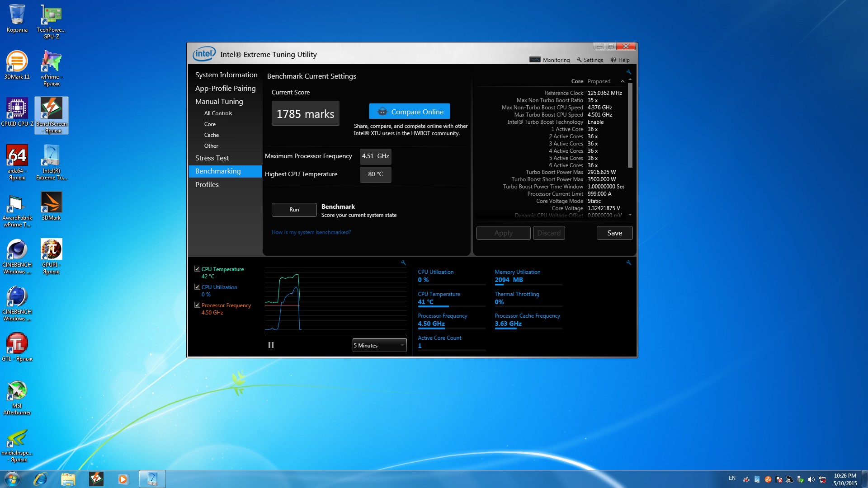Click Reference Clock value 125.0362 MHz
The width and height of the screenshot is (868, 488).
pyautogui.click(x=604, y=93)
